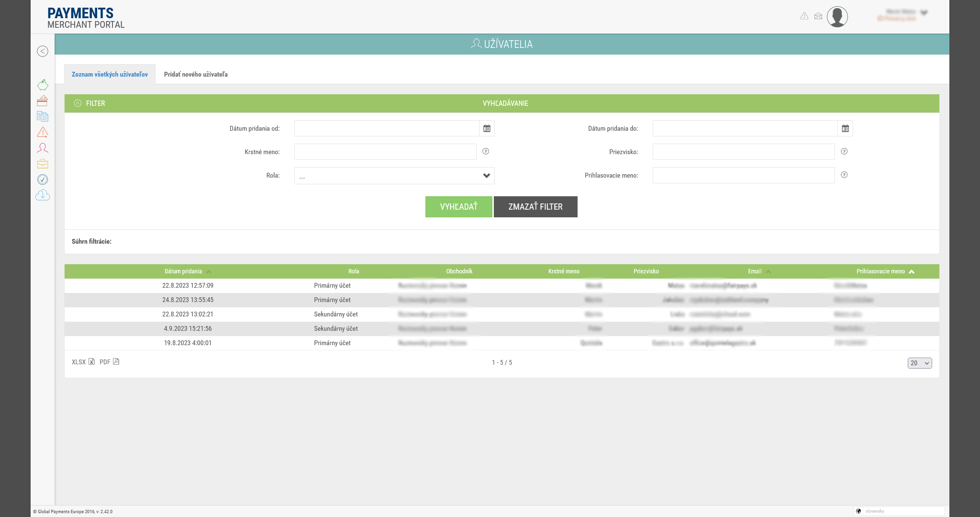Collapse the sidebar with back arrow
The width and height of the screenshot is (980, 517).
coord(43,51)
